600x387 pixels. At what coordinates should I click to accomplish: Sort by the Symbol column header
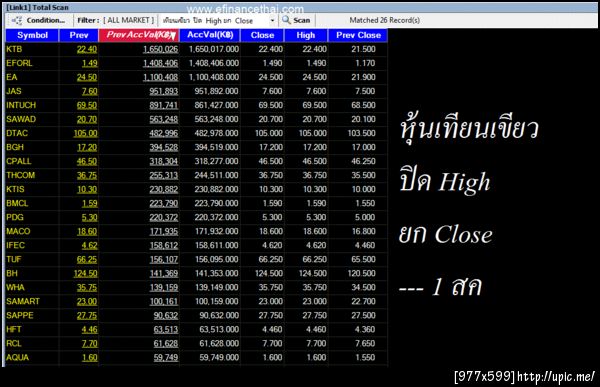click(x=32, y=35)
